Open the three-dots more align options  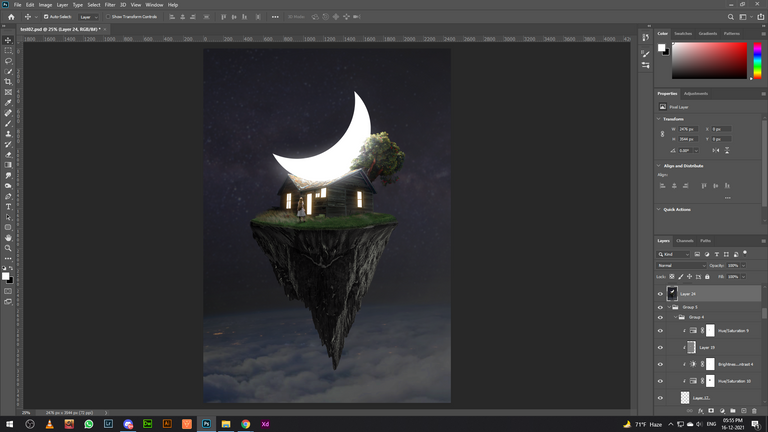[x=728, y=198]
